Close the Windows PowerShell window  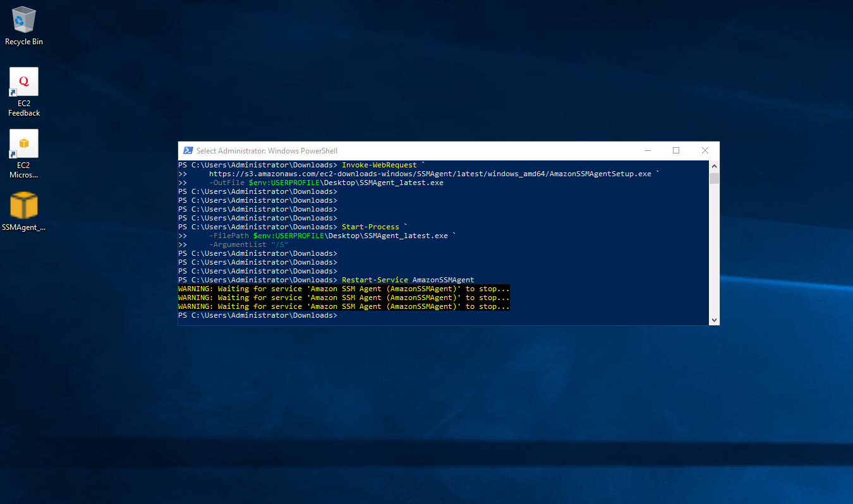click(x=705, y=151)
